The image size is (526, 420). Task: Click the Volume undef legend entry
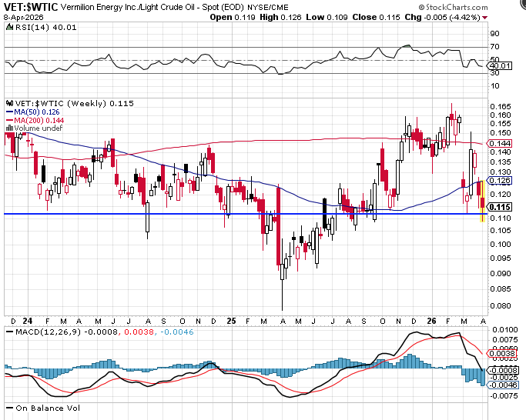pos(34,128)
